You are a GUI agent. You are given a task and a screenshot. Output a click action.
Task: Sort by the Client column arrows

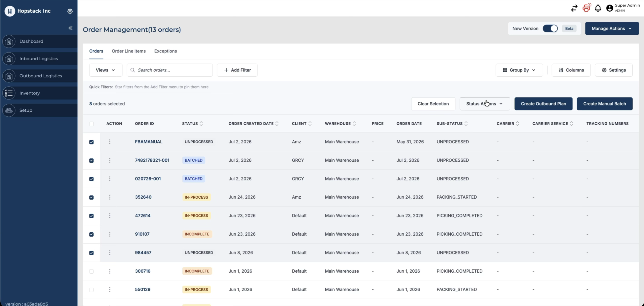(x=310, y=124)
